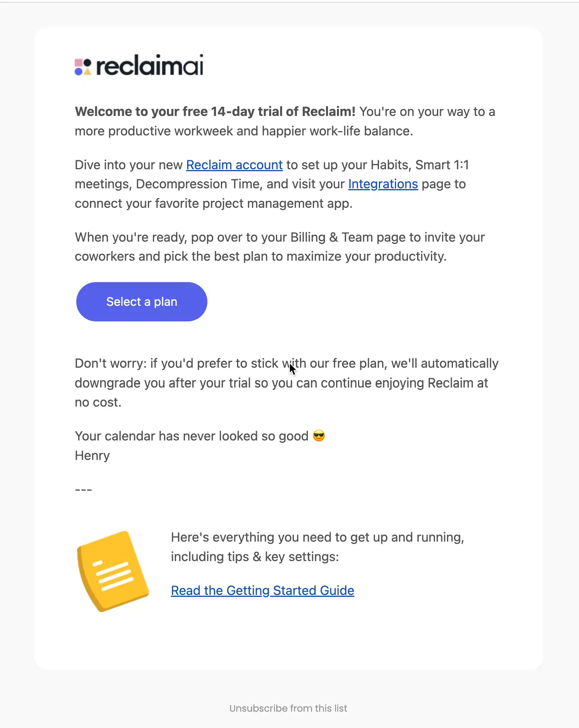Viewport: 579px width, 728px height.
Task: Click the Billing & Team paragraph text
Action: click(x=279, y=247)
